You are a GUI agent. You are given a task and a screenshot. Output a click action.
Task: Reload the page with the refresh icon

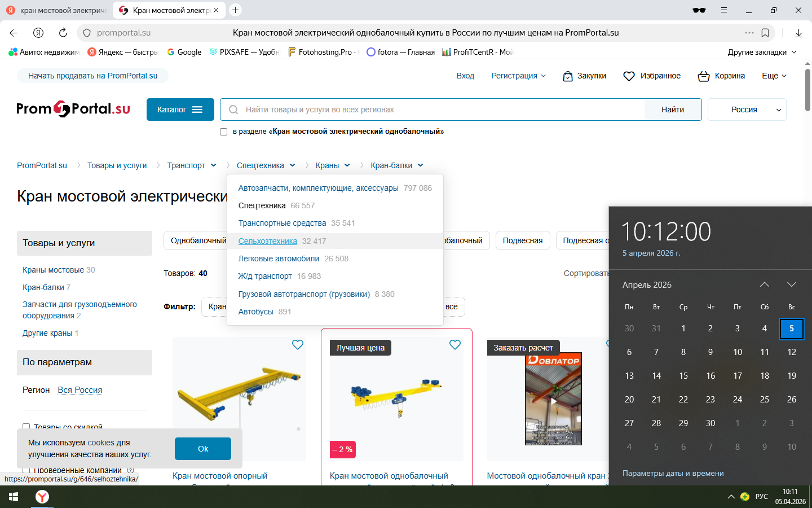click(63, 33)
